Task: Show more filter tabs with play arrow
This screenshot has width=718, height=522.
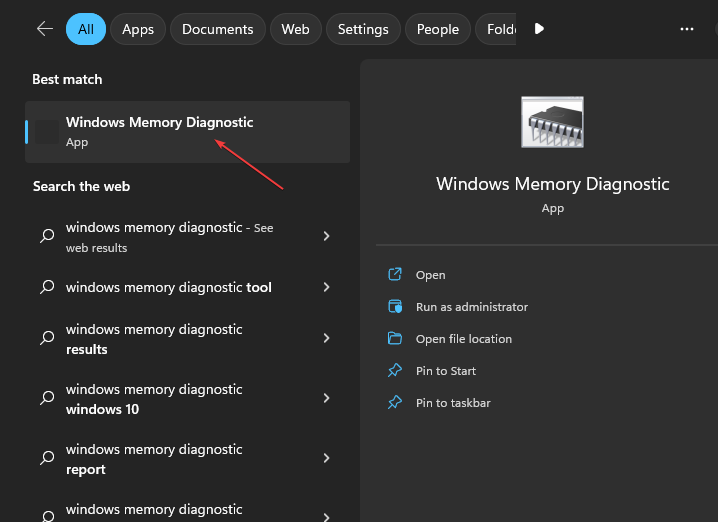Action: point(539,29)
